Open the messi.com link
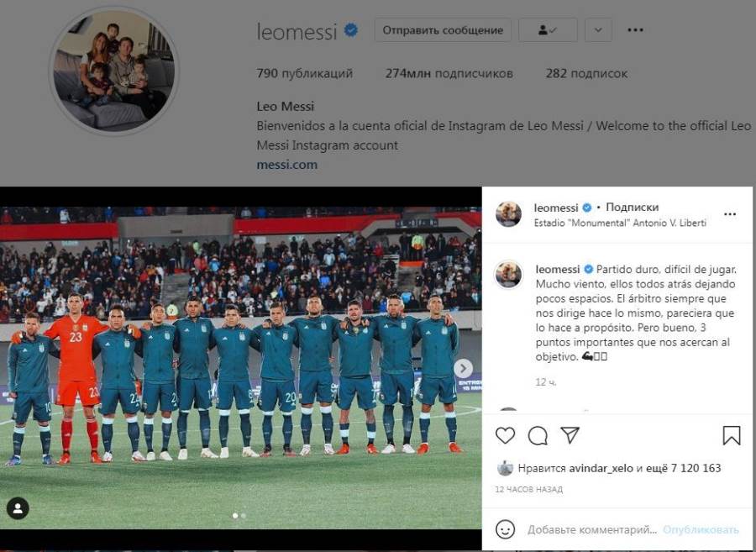756x552 pixels. pyautogui.click(x=286, y=165)
